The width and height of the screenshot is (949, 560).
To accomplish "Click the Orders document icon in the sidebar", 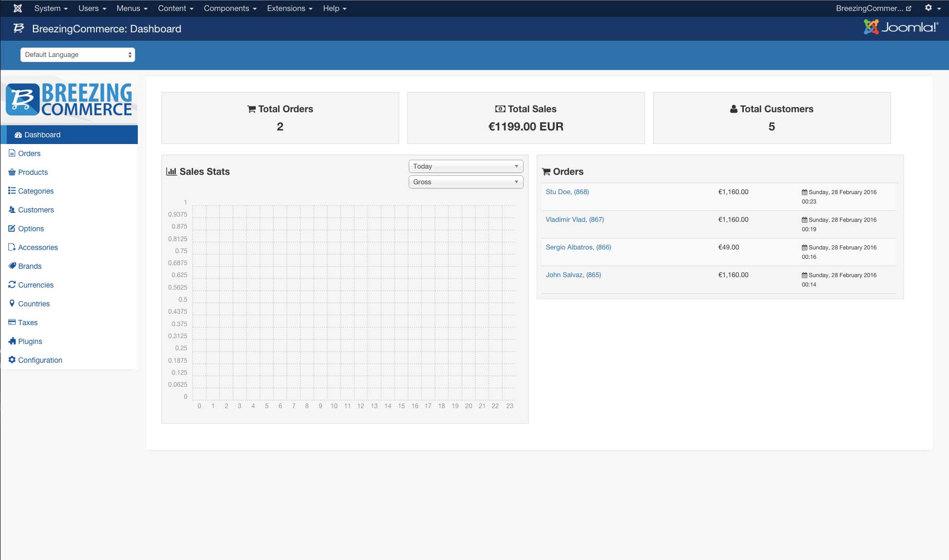I will pyautogui.click(x=12, y=153).
